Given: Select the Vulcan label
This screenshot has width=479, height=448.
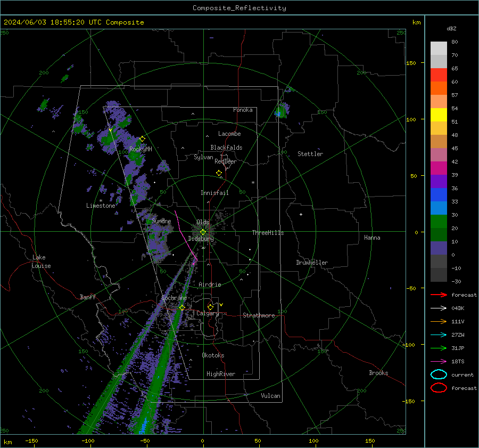Looking at the screenshot, I should click(x=270, y=396).
